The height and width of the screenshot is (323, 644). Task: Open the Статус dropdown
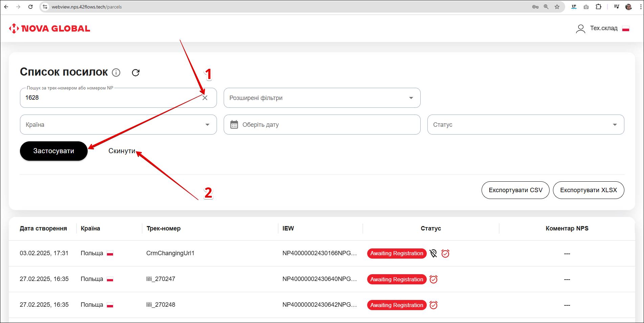tap(526, 125)
